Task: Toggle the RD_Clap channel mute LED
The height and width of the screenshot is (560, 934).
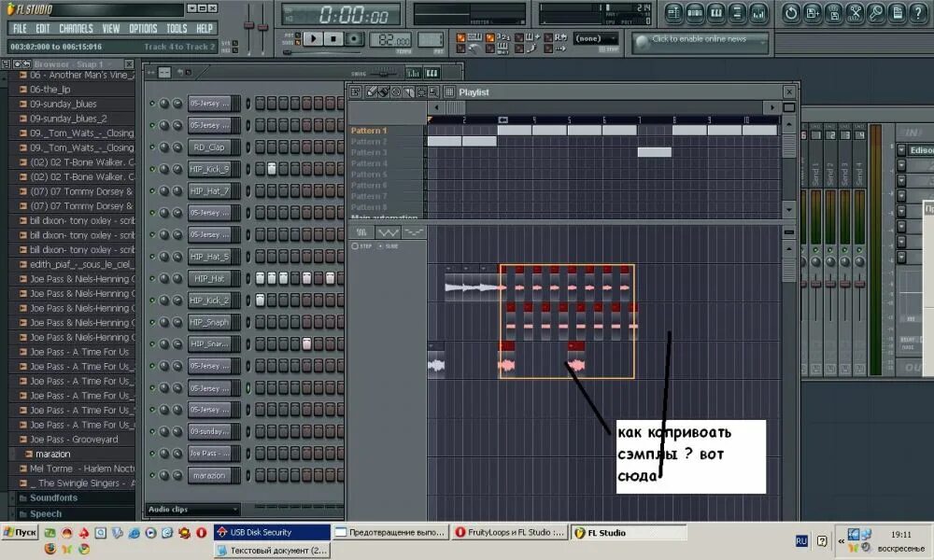Action: pyautogui.click(x=152, y=147)
